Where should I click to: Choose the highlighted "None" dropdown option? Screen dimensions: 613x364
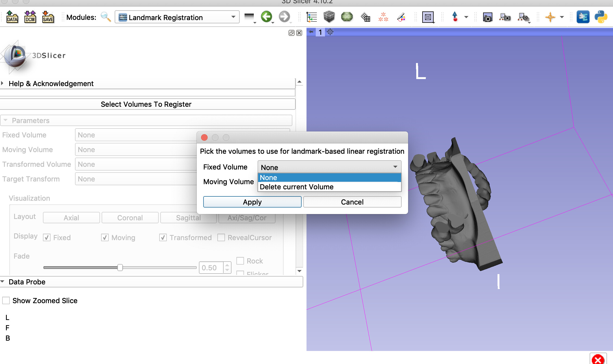(x=329, y=178)
